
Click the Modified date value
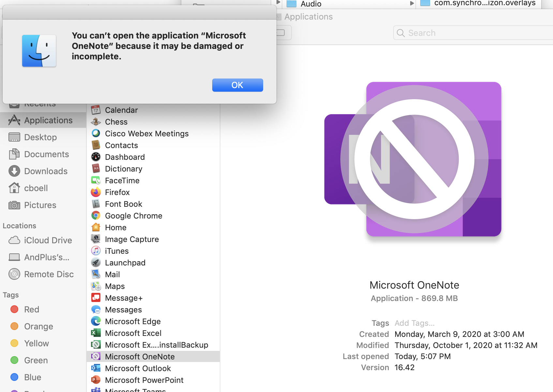[x=466, y=345]
